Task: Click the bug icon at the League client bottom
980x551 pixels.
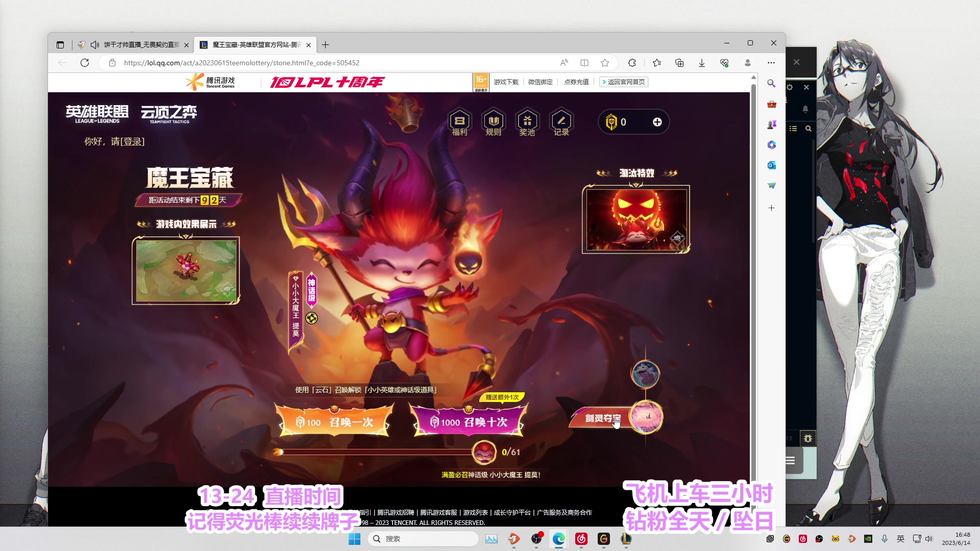Action: [x=807, y=438]
